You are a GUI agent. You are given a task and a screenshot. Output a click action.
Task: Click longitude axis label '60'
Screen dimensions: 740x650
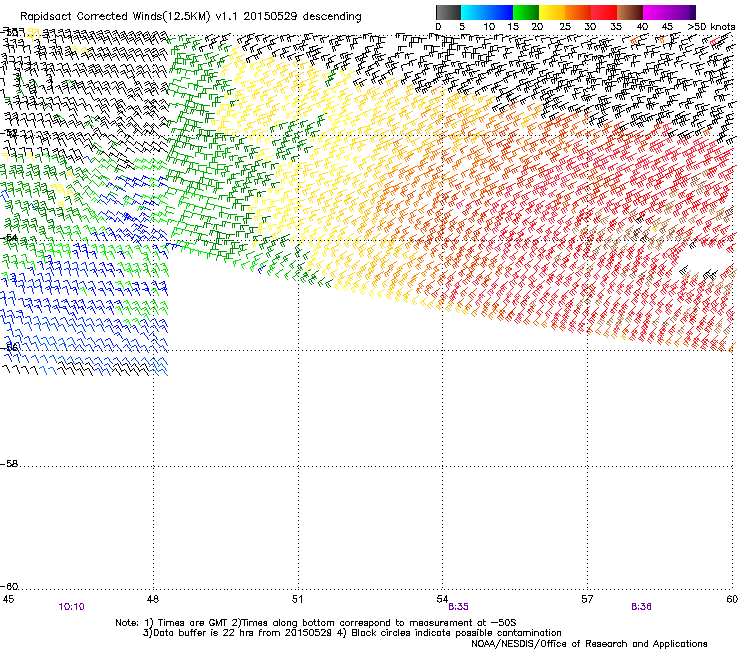pos(732,599)
